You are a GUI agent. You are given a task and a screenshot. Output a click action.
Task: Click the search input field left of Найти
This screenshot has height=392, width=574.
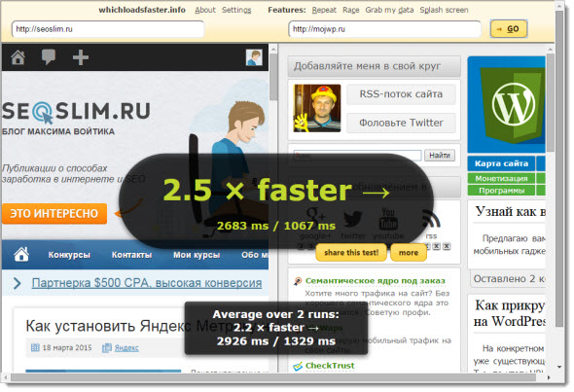(358, 156)
